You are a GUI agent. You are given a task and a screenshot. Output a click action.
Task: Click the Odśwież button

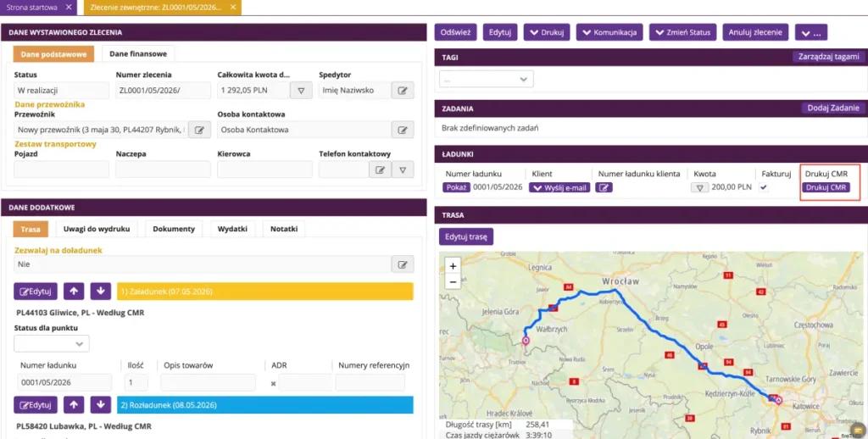[455, 32]
